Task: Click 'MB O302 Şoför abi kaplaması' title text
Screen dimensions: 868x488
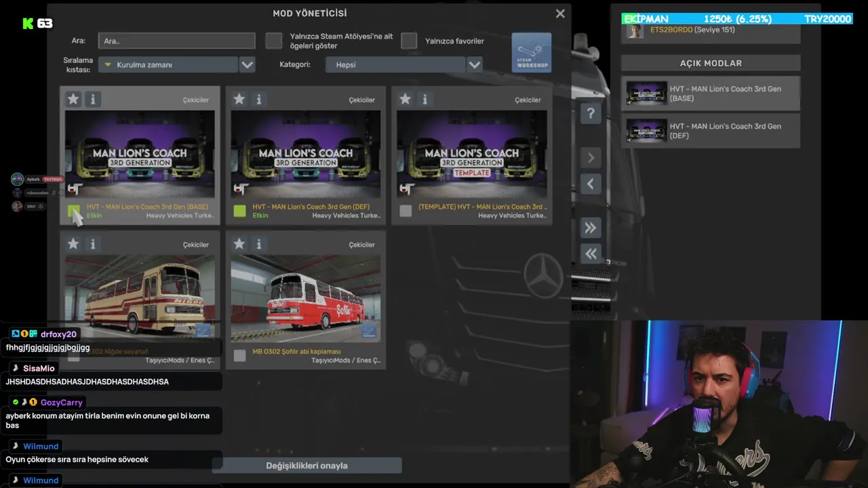Action: 296,352
